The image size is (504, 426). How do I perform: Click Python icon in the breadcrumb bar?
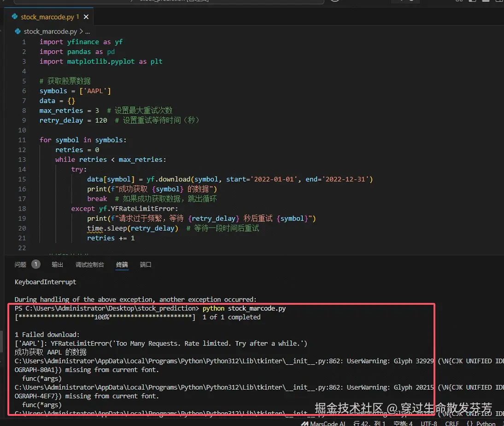click(18, 31)
